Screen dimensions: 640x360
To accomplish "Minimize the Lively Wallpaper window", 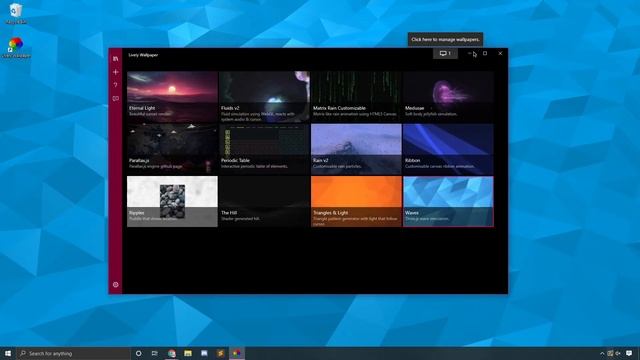I will (470, 53).
